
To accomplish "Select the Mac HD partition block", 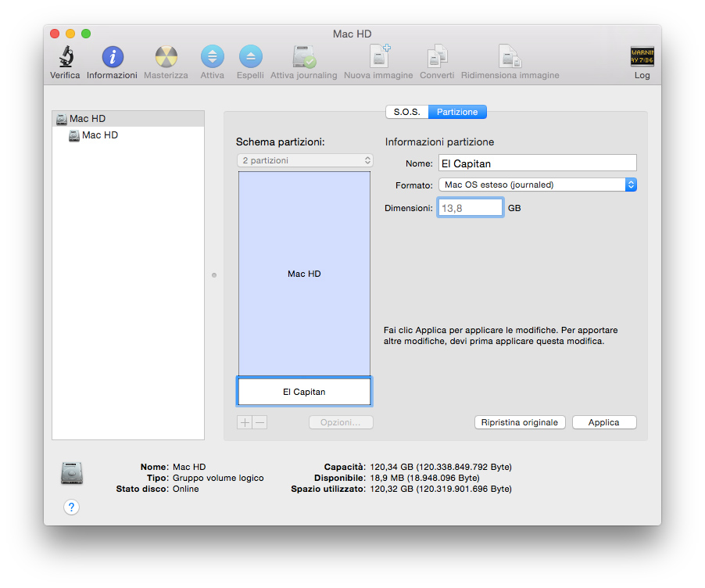I will (304, 274).
